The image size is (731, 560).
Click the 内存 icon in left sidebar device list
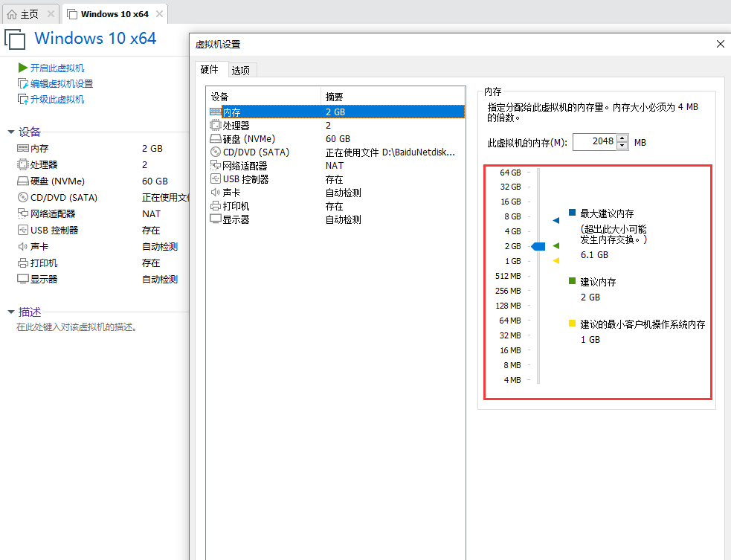coord(24,148)
